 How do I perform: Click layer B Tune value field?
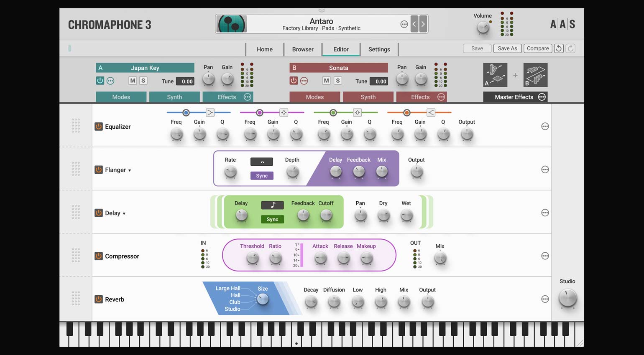pos(379,81)
